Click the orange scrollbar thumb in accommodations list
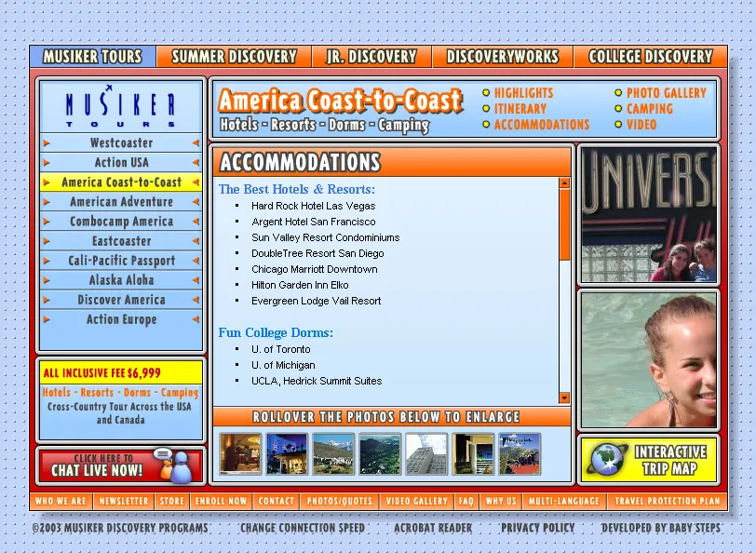 (564, 224)
